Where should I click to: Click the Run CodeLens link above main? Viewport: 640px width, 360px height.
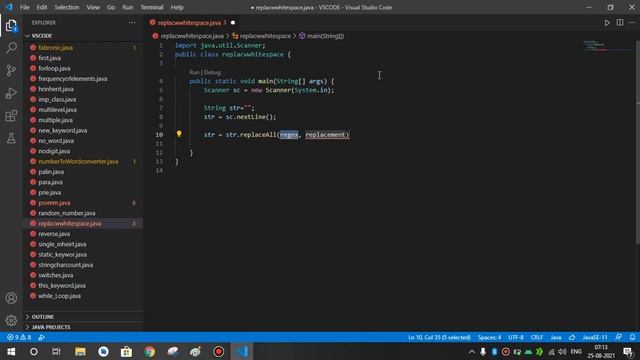point(194,72)
